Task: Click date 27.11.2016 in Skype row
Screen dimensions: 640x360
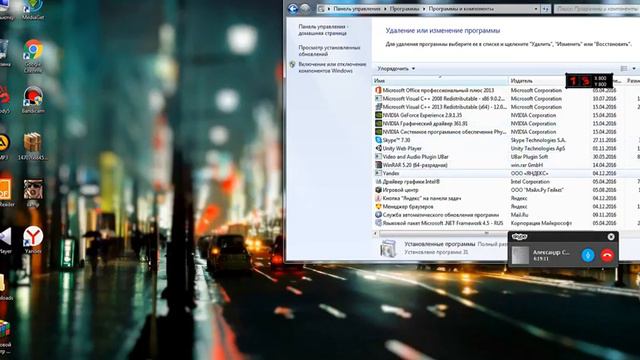Action: 604,140
